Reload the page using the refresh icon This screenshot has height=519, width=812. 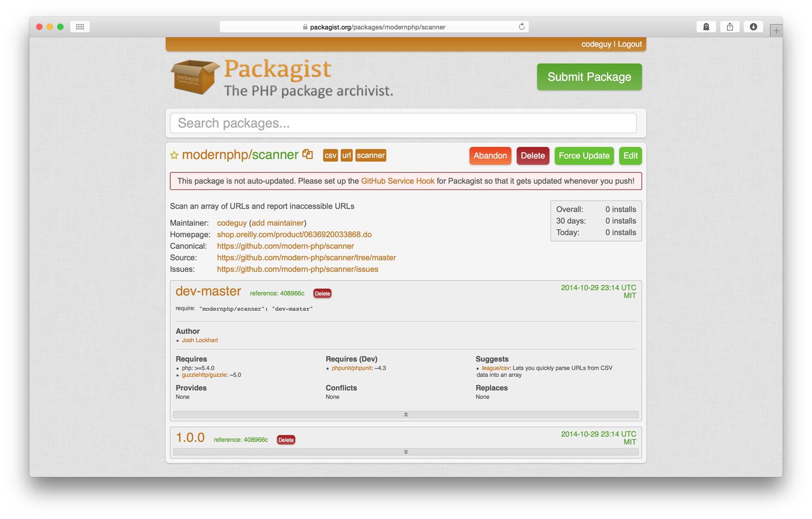point(521,26)
